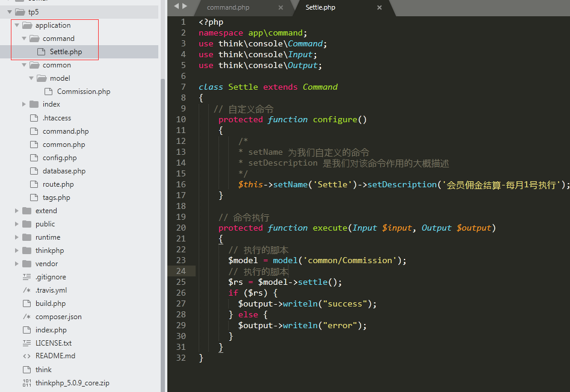Click line number 24 in the gutter
Image resolution: width=570 pixels, height=392 pixels.
pyautogui.click(x=181, y=272)
